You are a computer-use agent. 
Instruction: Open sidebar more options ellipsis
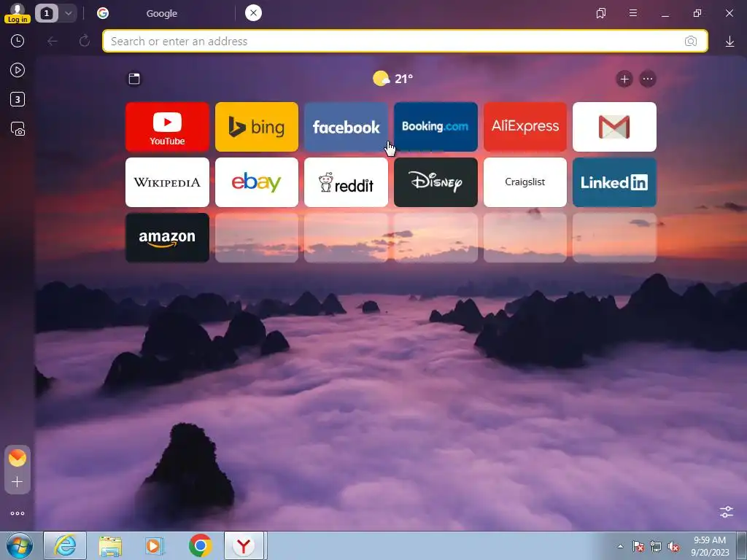tap(18, 513)
